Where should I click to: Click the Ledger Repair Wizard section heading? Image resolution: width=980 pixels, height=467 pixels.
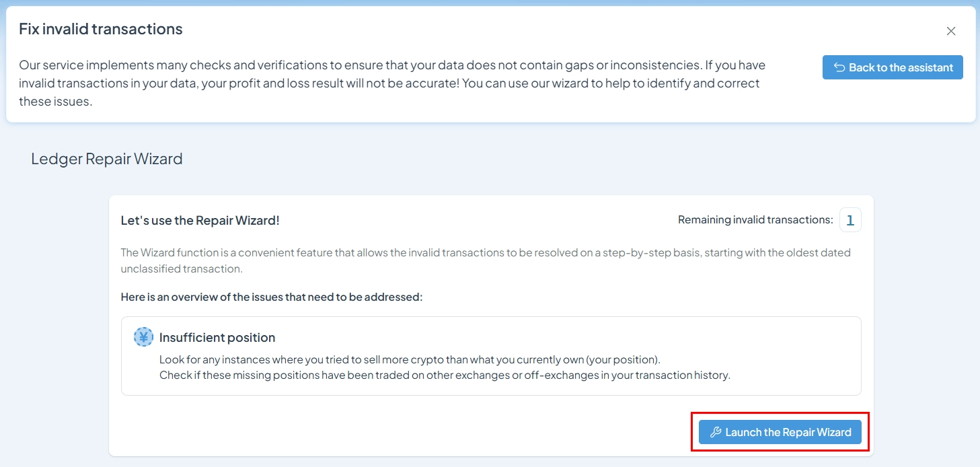[107, 159]
